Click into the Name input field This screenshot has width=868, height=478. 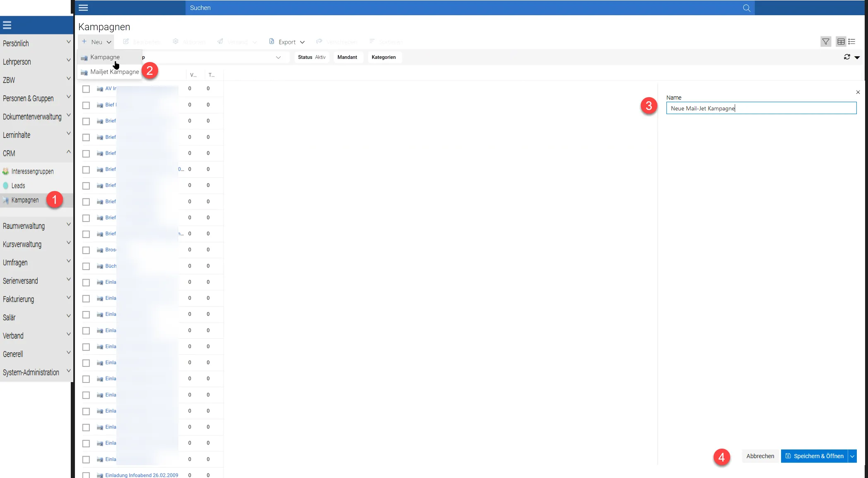pyautogui.click(x=761, y=108)
